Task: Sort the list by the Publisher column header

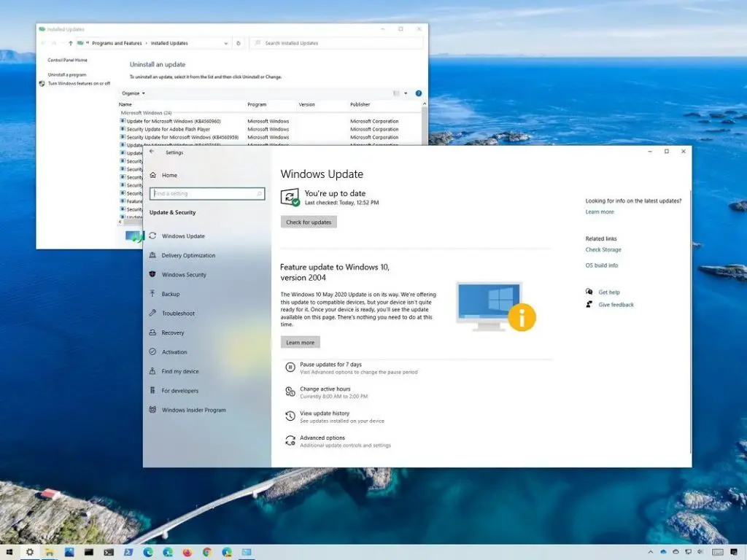Action: coord(360,104)
